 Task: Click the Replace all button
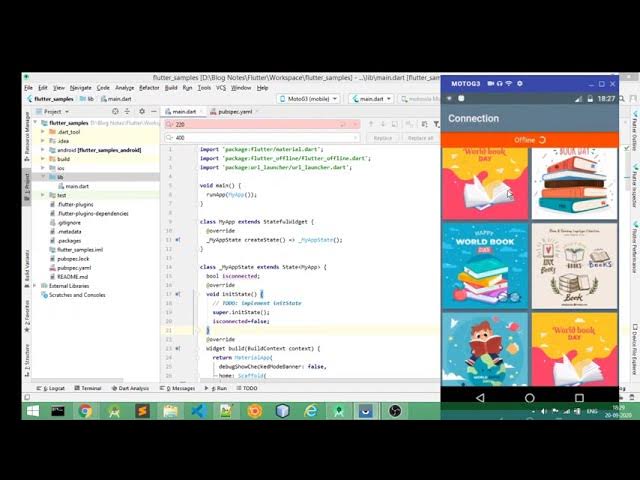pos(420,138)
